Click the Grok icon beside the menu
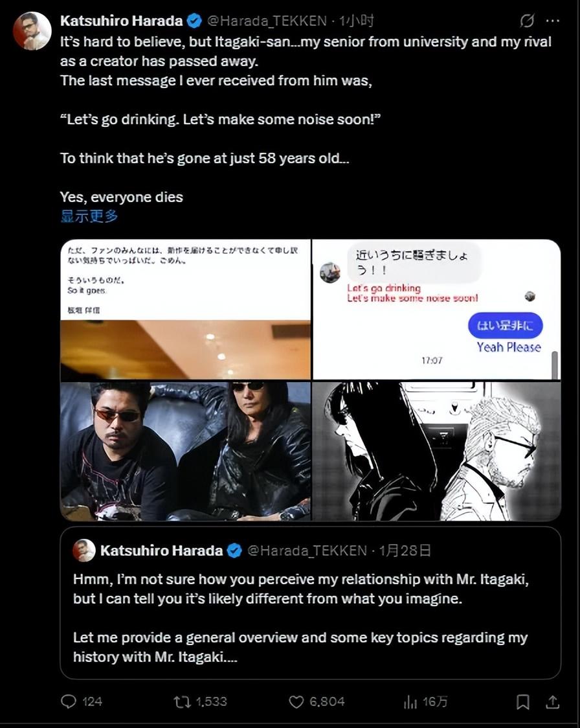This screenshot has width=580, height=728. coord(527,21)
